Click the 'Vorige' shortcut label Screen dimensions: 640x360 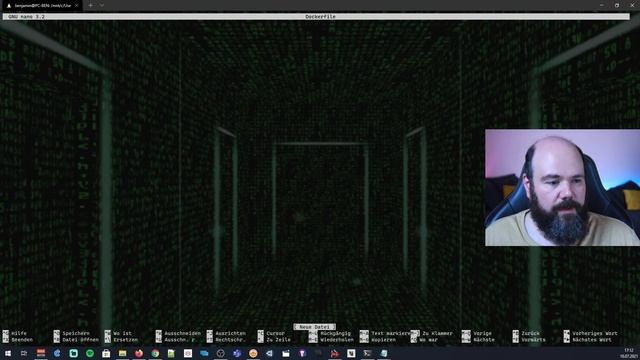(482, 333)
